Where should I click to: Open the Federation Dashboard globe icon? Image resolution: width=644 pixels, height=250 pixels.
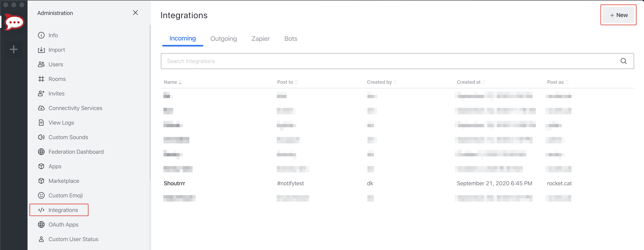tap(76, 152)
